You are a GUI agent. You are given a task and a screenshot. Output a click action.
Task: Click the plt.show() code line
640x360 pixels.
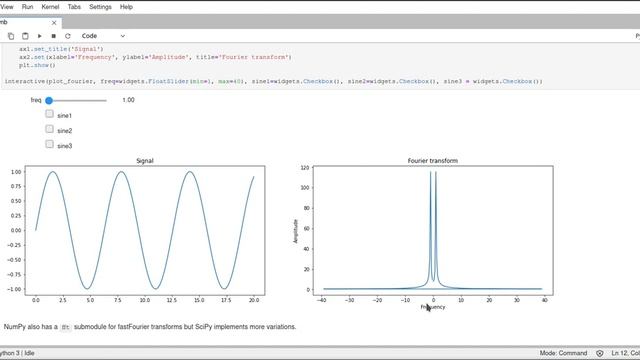tap(37, 65)
